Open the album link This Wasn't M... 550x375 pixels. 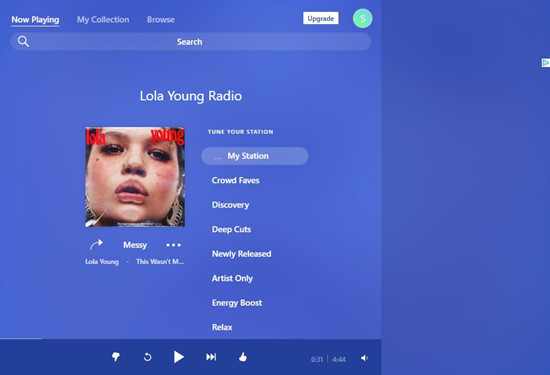pos(160,262)
